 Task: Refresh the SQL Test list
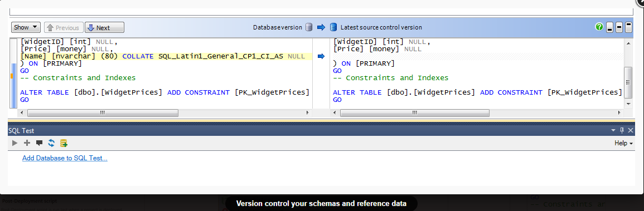[x=51, y=143]
